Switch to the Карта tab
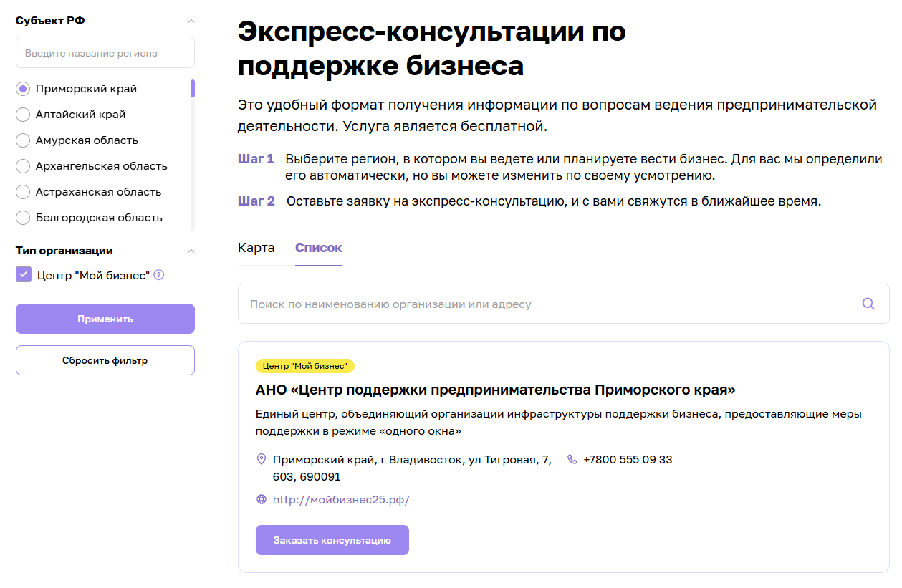The image size is (902, 588). [256, 248]
